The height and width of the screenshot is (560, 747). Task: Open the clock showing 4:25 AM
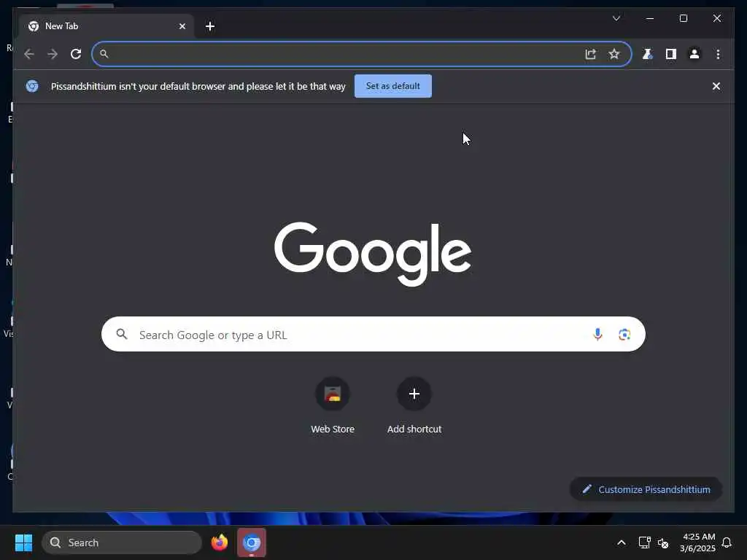[x=697, y=542]
